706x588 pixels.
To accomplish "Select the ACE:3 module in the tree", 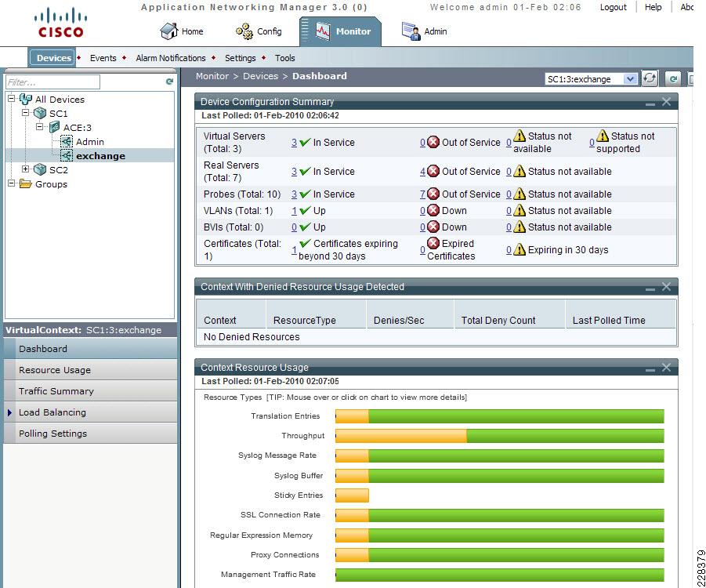I will pos(77,128).
